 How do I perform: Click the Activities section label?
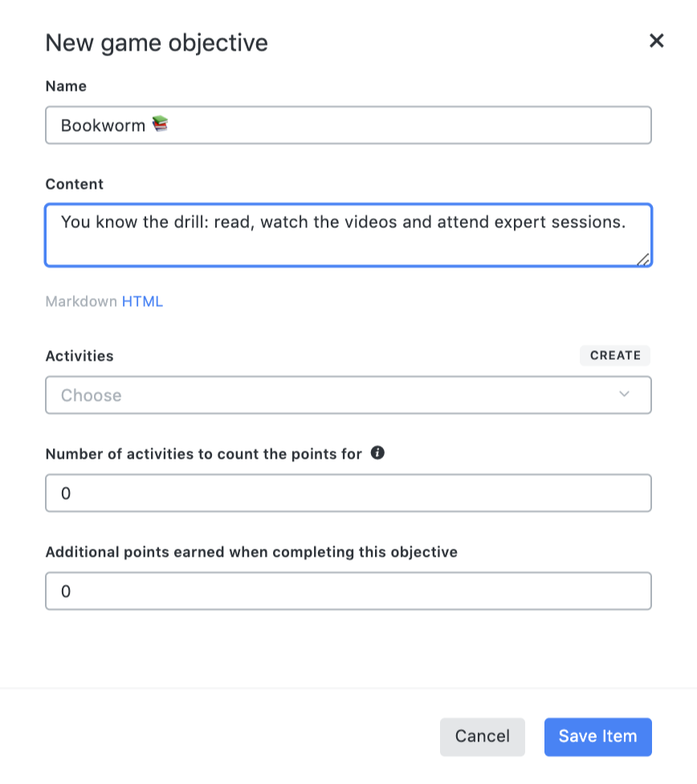(x=79, y=356)
